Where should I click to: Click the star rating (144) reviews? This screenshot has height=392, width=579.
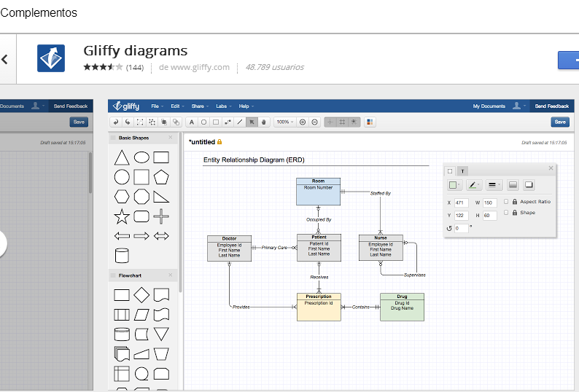click(x=113, y=67)
